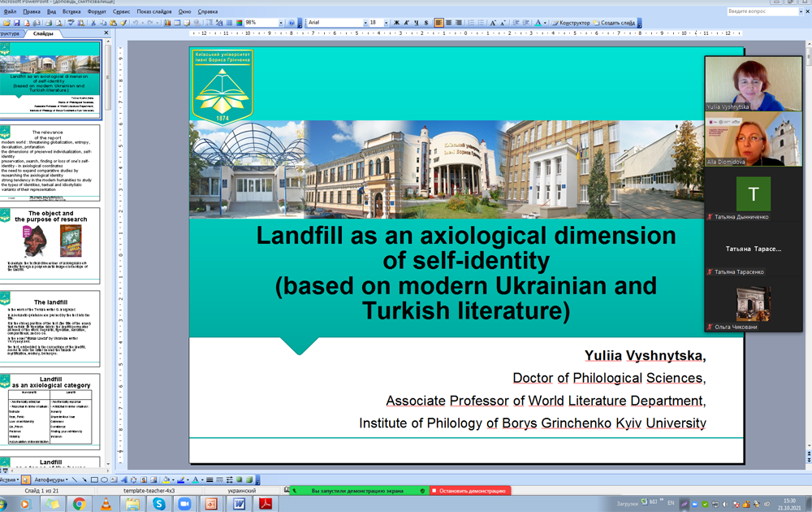812x512 pixels.
Task: Select 'The object and purpose' slide thumbnail
Action: [52, 243]
